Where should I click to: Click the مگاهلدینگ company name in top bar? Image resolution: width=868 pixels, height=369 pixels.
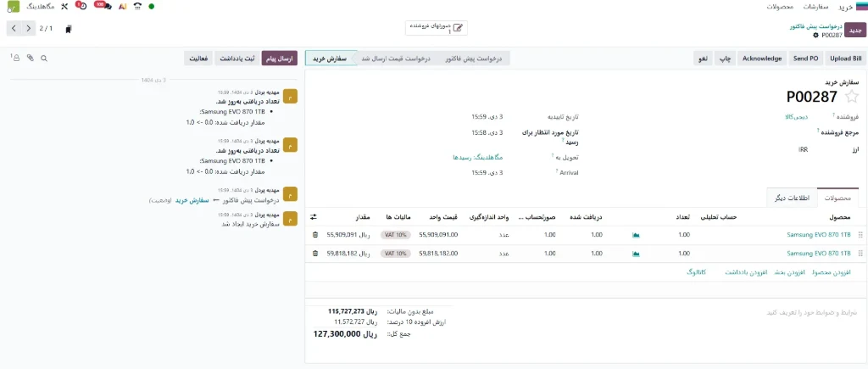pos(41,7)
